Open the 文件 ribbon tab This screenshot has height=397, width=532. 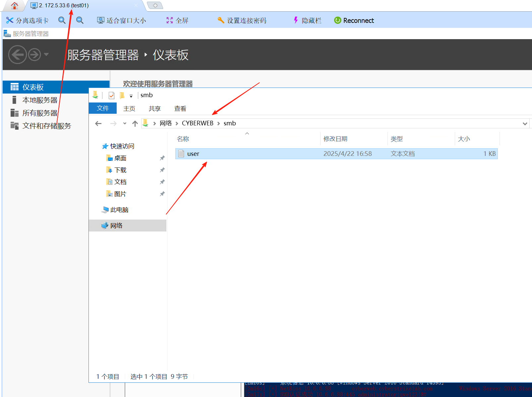pyautogui.click(x=103, y=108)
